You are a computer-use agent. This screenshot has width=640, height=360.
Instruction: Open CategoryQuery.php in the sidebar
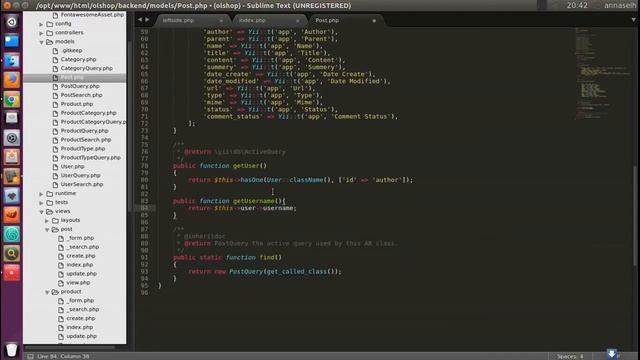coord(87,68)
